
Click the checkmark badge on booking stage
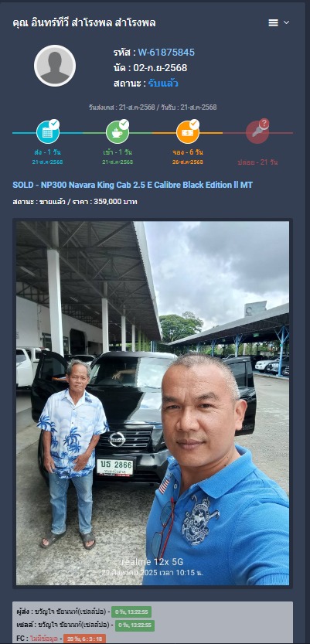point(194,124)
